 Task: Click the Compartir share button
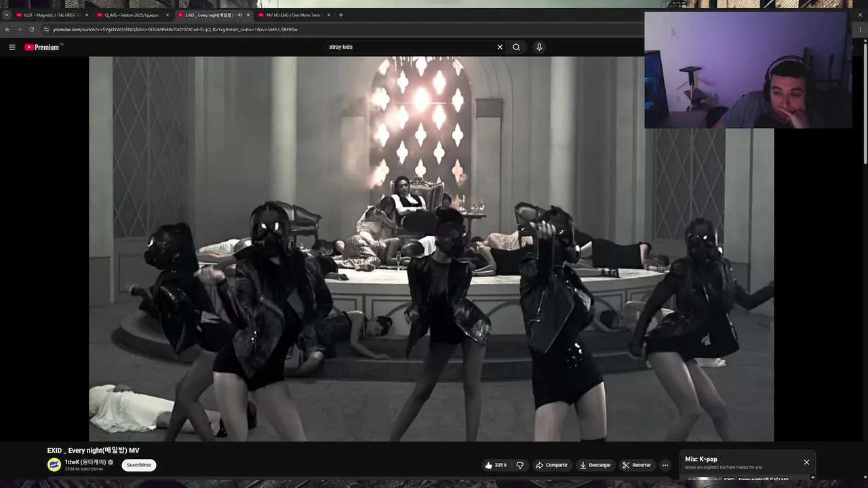click(x=551, y=465)
